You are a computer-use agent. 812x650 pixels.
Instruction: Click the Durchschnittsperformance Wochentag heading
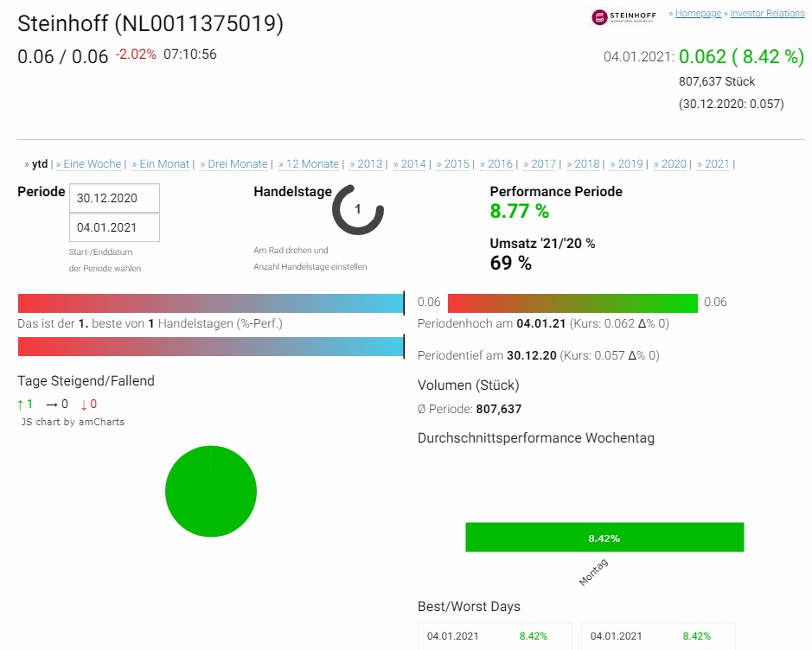[536, 438]
